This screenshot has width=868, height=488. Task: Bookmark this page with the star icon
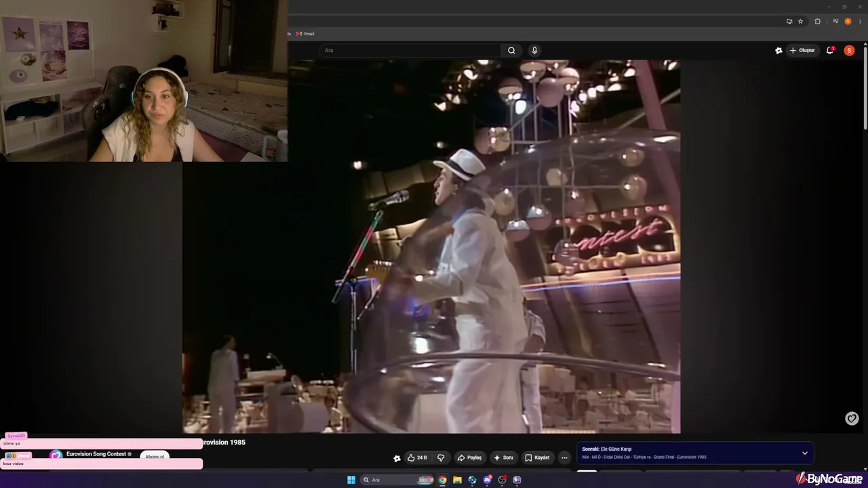point(800,21)
